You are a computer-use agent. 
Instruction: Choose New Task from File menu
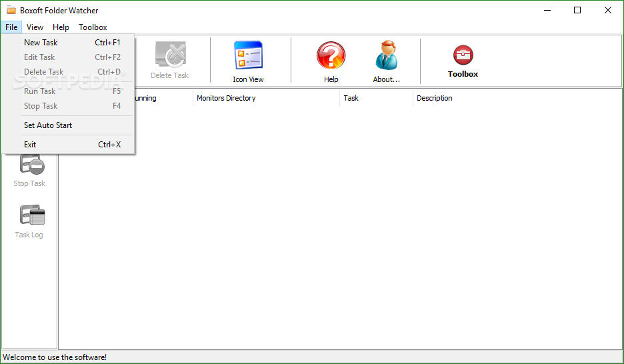[68, 43]
